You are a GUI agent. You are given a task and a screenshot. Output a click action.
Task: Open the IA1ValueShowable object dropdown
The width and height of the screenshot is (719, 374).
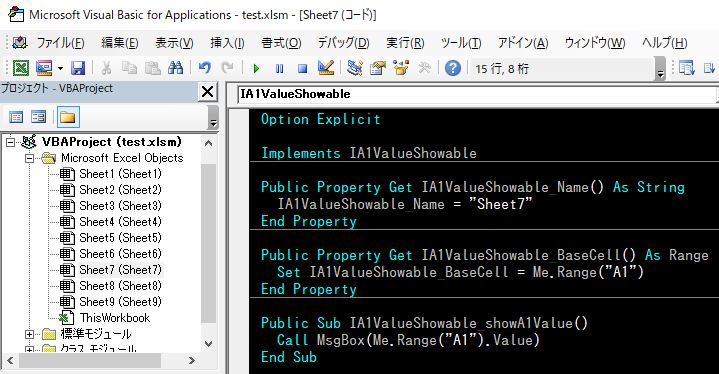tap(478, 94)
